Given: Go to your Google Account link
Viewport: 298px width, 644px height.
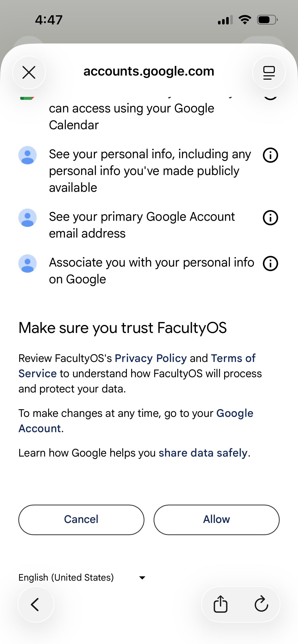Looking at the screenshot, I should click(136, 421).
